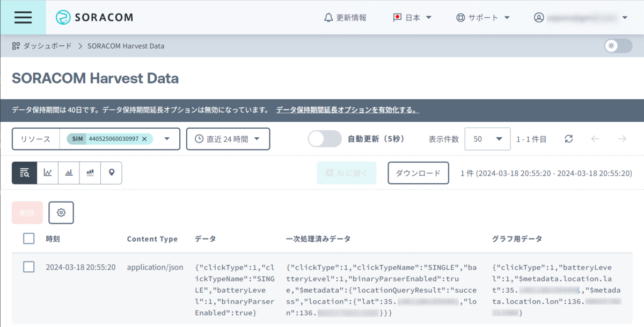Select the line chart view icon

click(x=48, y=173)
